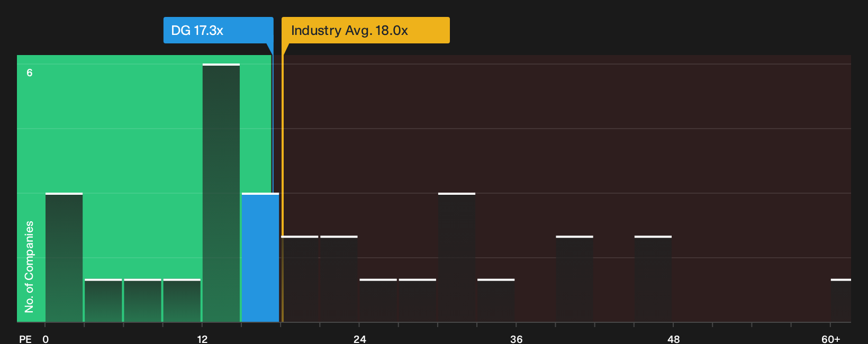868x344 pixels.
Task: Click the x-axis label 60+
Action: pos(831,339)
